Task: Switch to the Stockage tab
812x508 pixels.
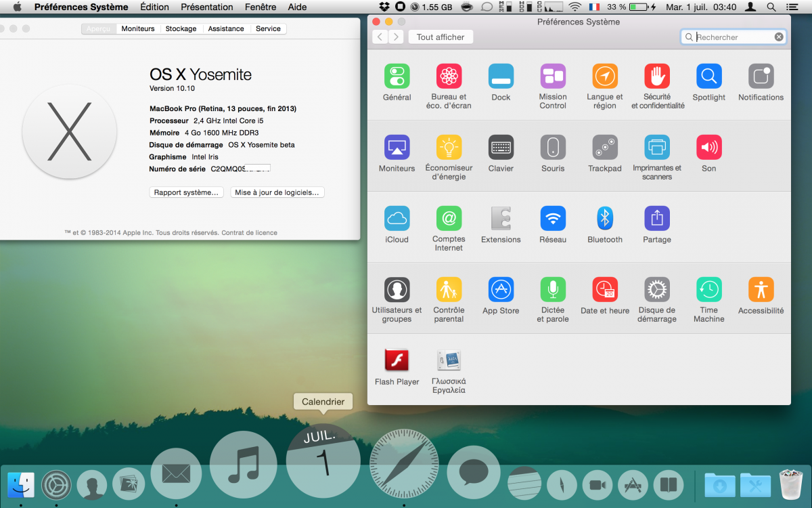Action: 181,28
